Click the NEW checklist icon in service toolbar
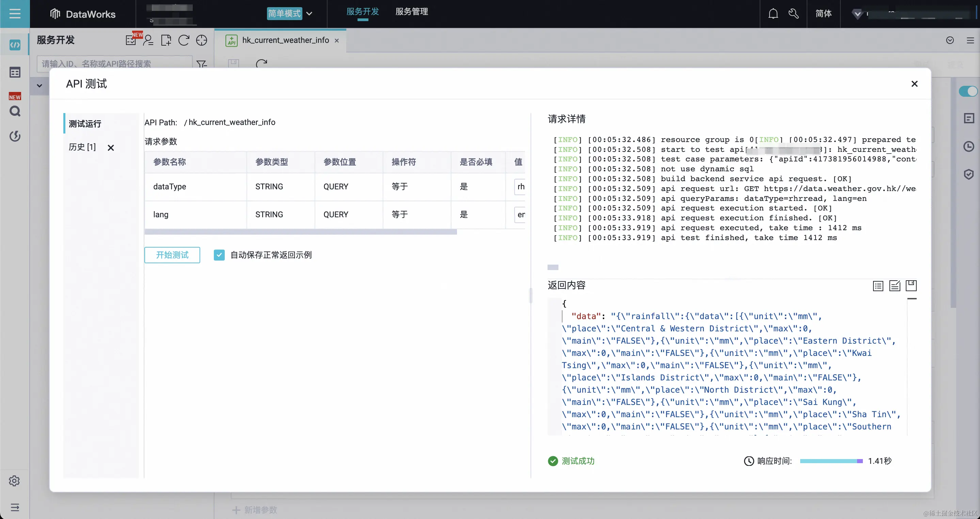 [x=131, y=40]
